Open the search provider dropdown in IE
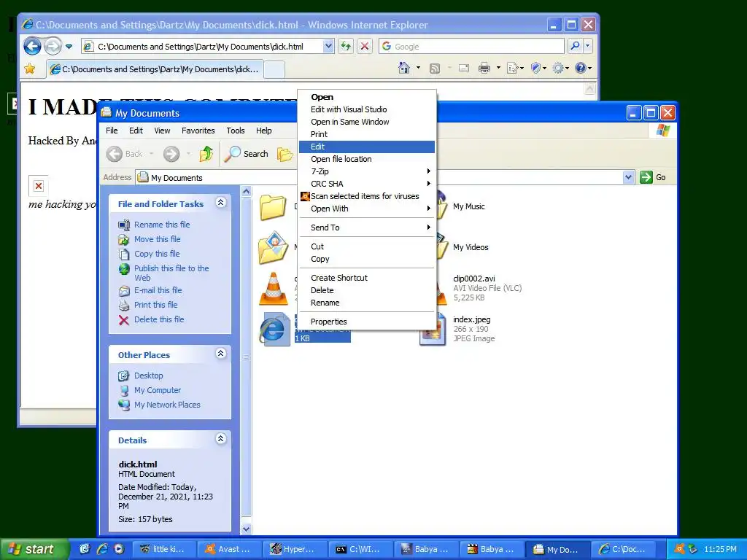747x560 pixels. pyautogui.click(x=587, y=46)
